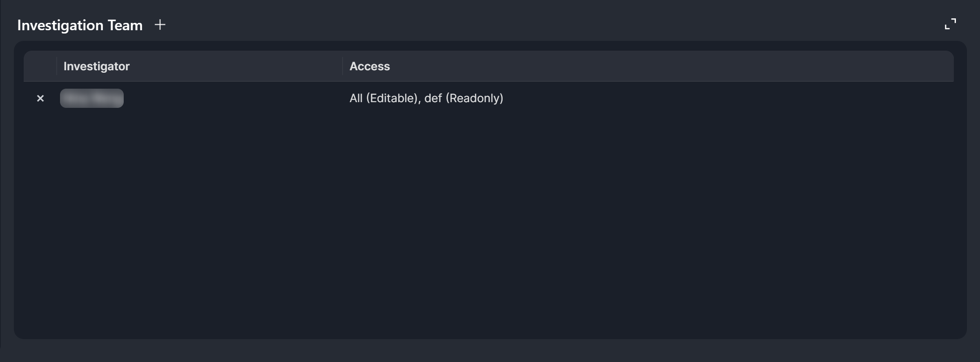Remove the investigator with the X icon
The height and width of the screenshot is (362, 980).
(x=40, y=98)
